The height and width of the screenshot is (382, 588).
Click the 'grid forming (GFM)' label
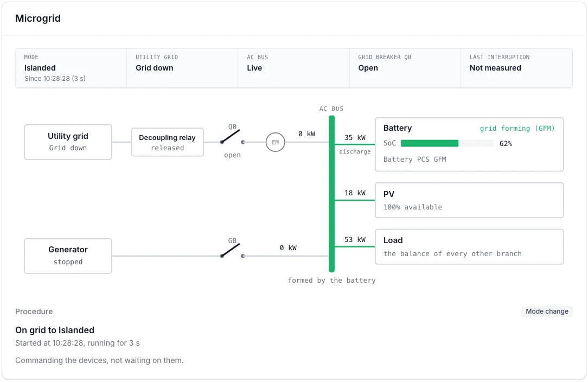[x=517, y=129]
